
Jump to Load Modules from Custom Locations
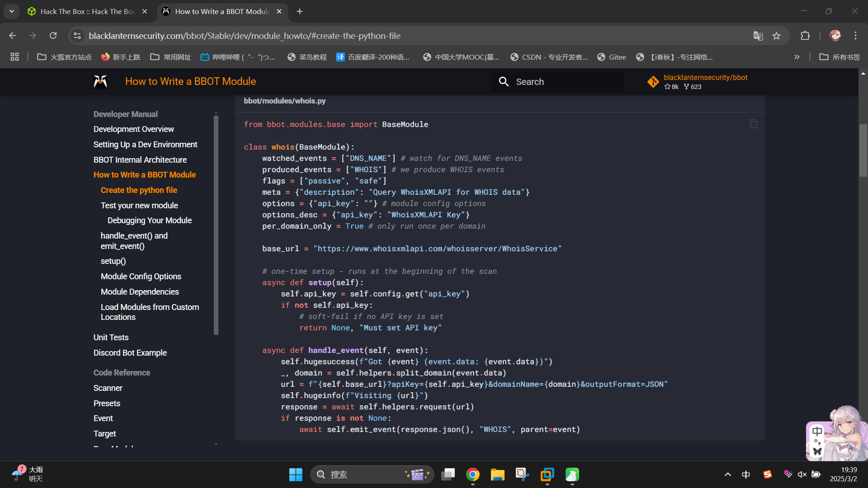[x=150, y=312]
